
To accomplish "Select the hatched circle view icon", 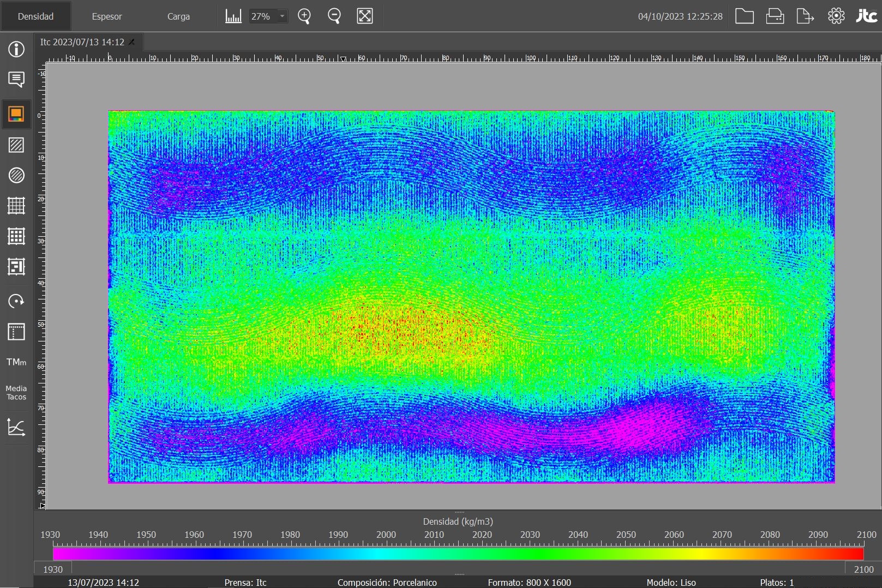I will click(16, 175).
